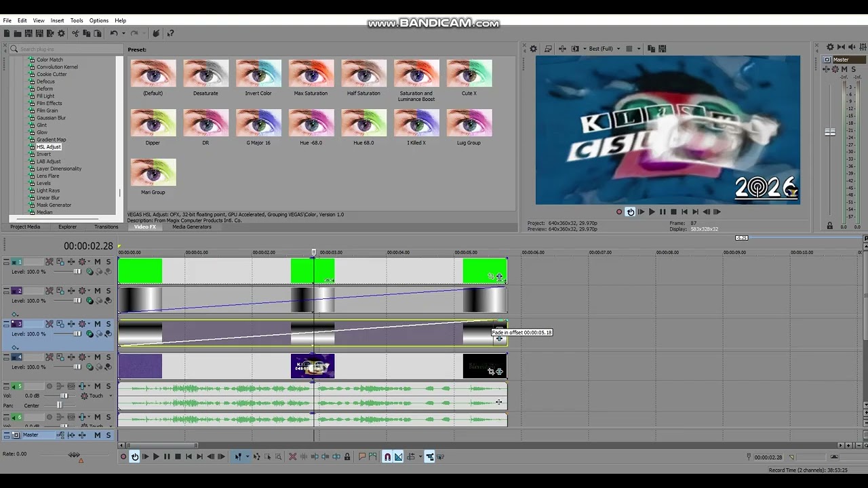Open track 1 automation settings dropdown arrow
Viewport: 868px width, 488px height.
tap(89, 262)
